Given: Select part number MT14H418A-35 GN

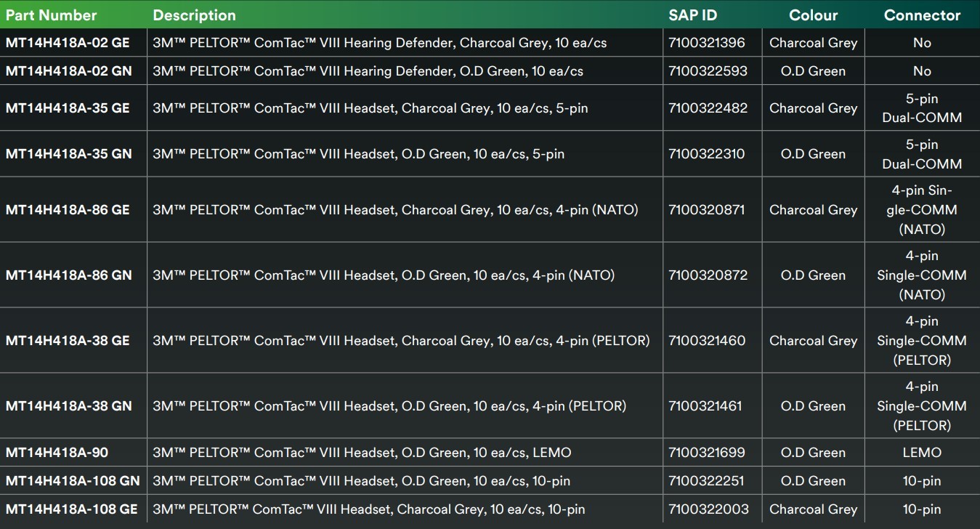Looking at the screenshot, I should pyautogui.click(x=69, y=154).
